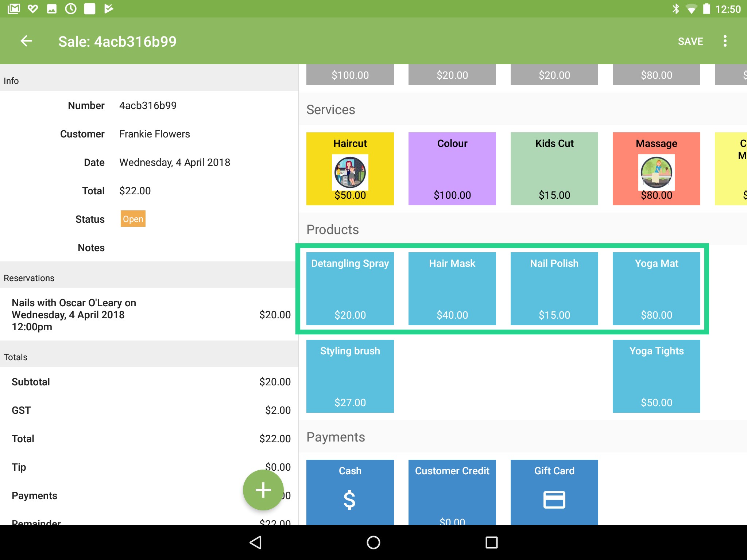Open the Nails with Oscar O'Leary reservation
Screen dimensions: 747x560
tap(149, 315)
